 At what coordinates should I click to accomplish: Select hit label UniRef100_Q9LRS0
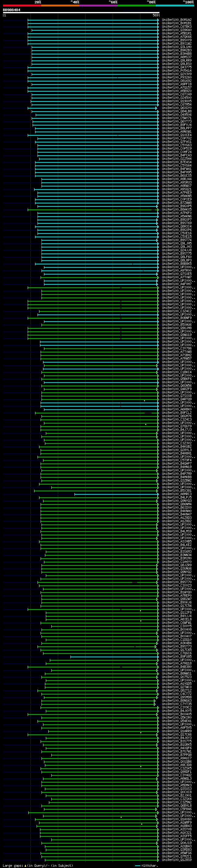[x=177, y=64]
